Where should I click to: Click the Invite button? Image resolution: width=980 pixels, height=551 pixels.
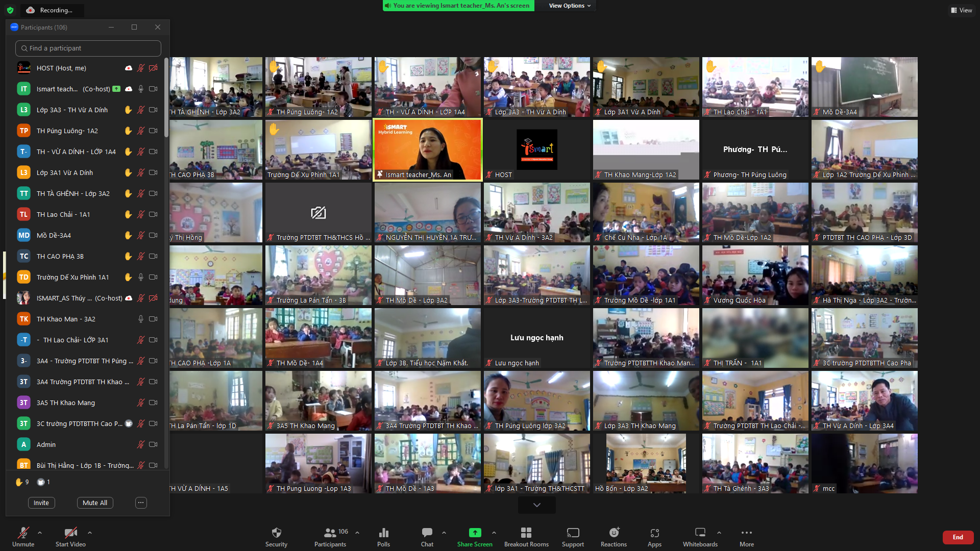pyautogui.click(x=41, y=503)
